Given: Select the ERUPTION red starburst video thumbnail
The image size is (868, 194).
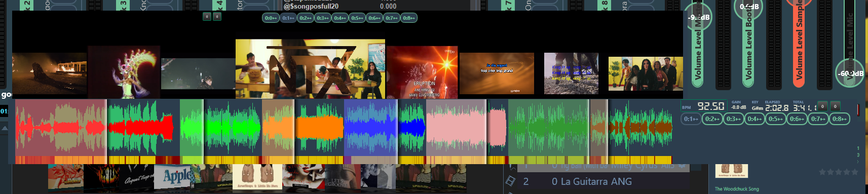Looking at the screenshot, I should (422, 72).
